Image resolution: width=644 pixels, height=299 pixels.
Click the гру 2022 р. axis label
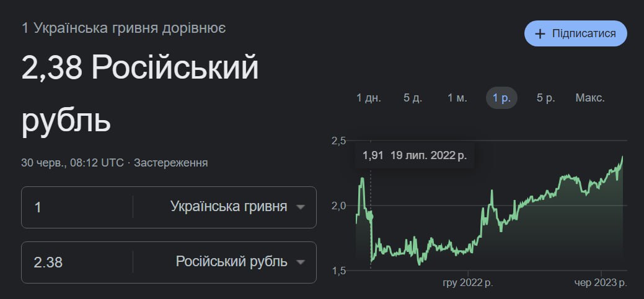tap(468, 283)
